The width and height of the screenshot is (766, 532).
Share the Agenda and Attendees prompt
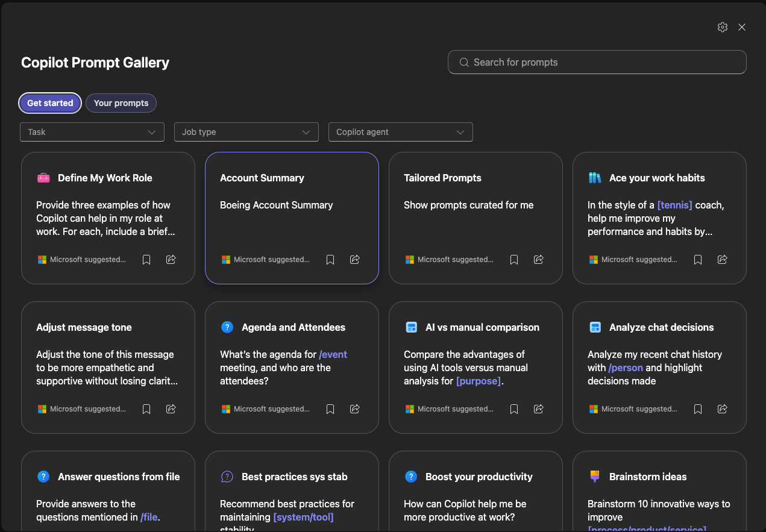355,409
